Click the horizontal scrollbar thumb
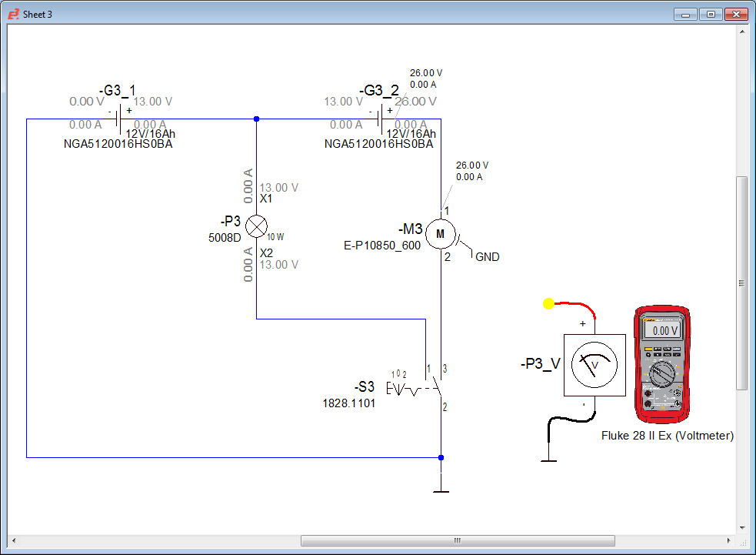Screen dimensions: 756x555 pyautogui.click(x=457, y=540)
